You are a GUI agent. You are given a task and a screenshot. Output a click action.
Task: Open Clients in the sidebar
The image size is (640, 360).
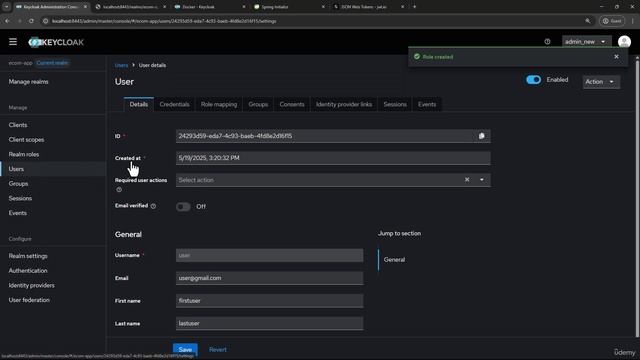[18, 125]
